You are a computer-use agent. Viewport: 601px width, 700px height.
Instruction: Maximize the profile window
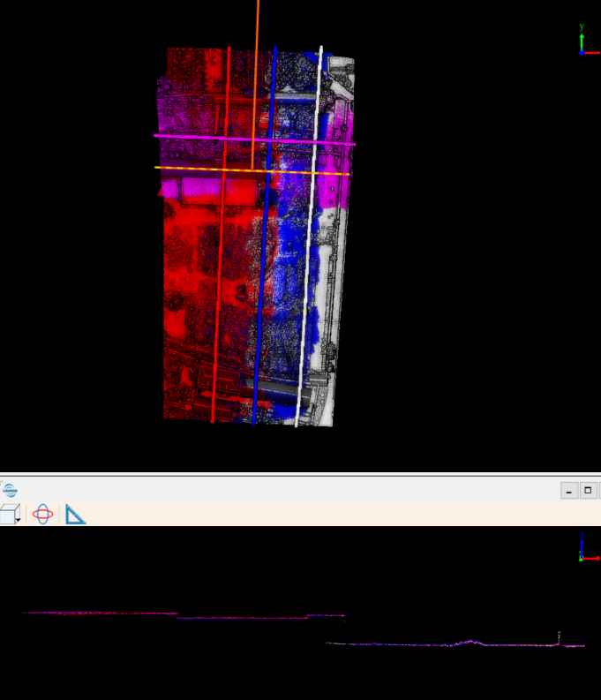pos(588,490)
